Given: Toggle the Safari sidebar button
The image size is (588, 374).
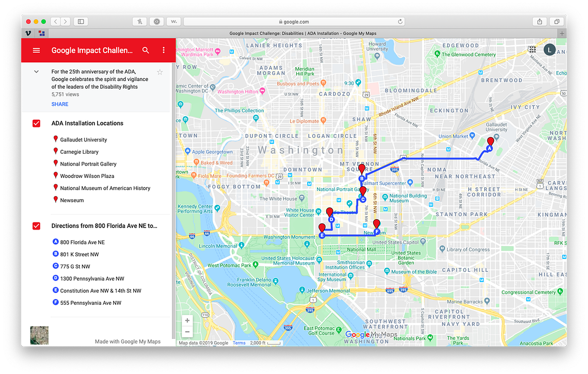Looking at the screenshot, I should (81, 22).
